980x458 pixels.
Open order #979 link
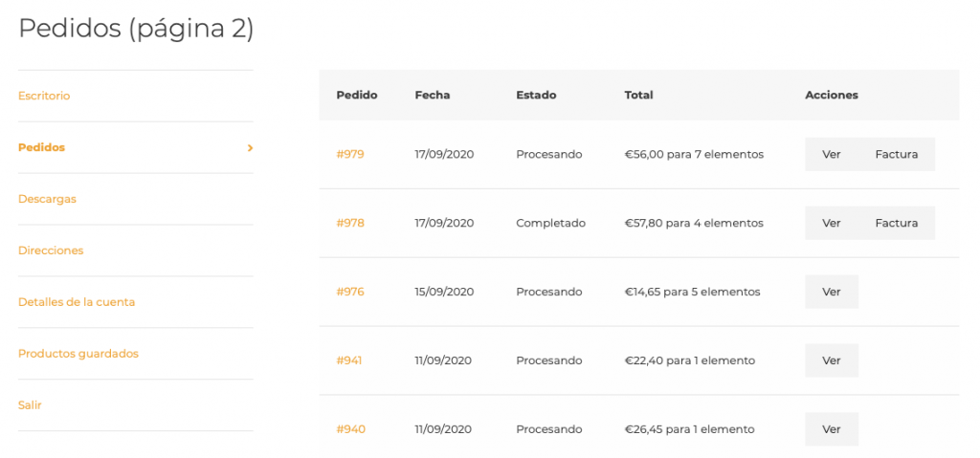pos(350,154)
